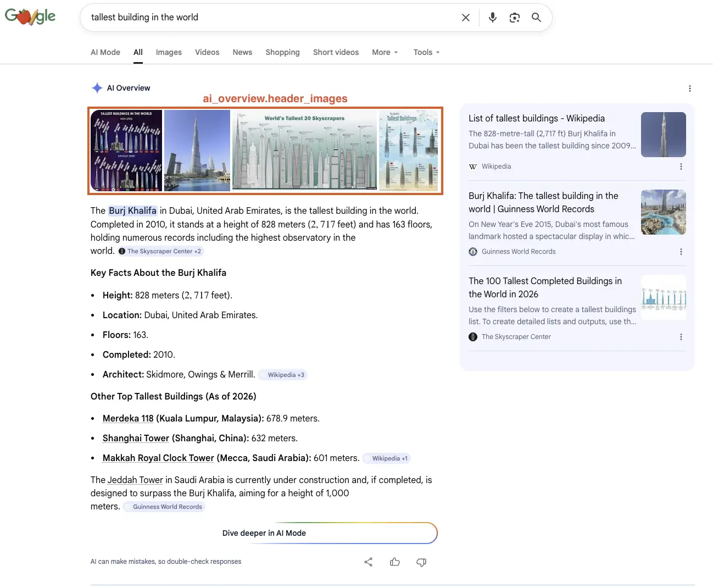Open the Wikipedia +3 source chip

[282, 375]
